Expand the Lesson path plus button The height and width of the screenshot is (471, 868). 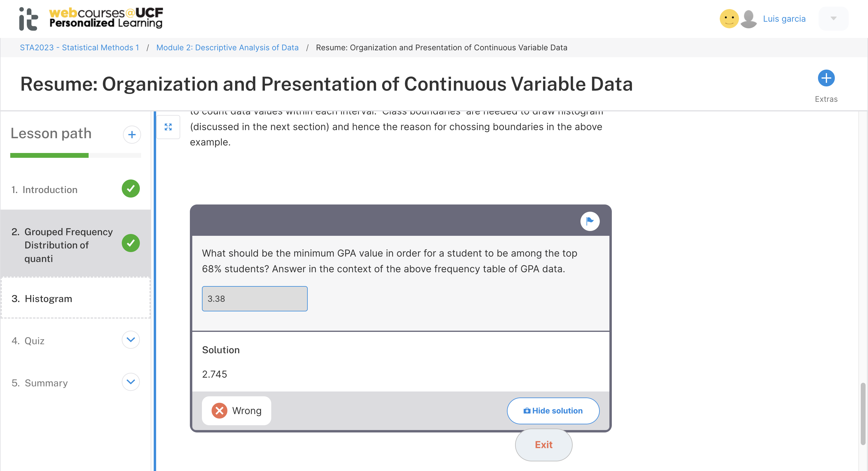[x=132, y=134]
